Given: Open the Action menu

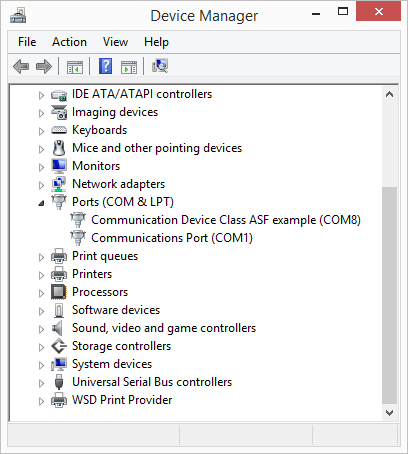Looking at the screenshot, I should pyautogui.click(x=69, y=42).
